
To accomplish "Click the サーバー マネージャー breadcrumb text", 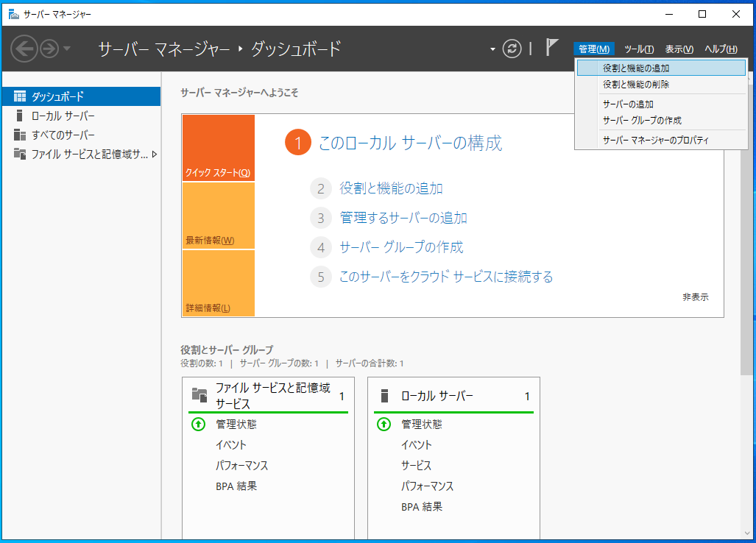I will [x=164, y=49].
